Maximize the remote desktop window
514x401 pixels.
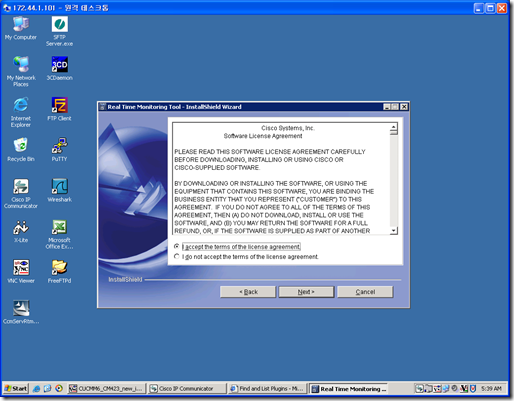click(490, 8)
